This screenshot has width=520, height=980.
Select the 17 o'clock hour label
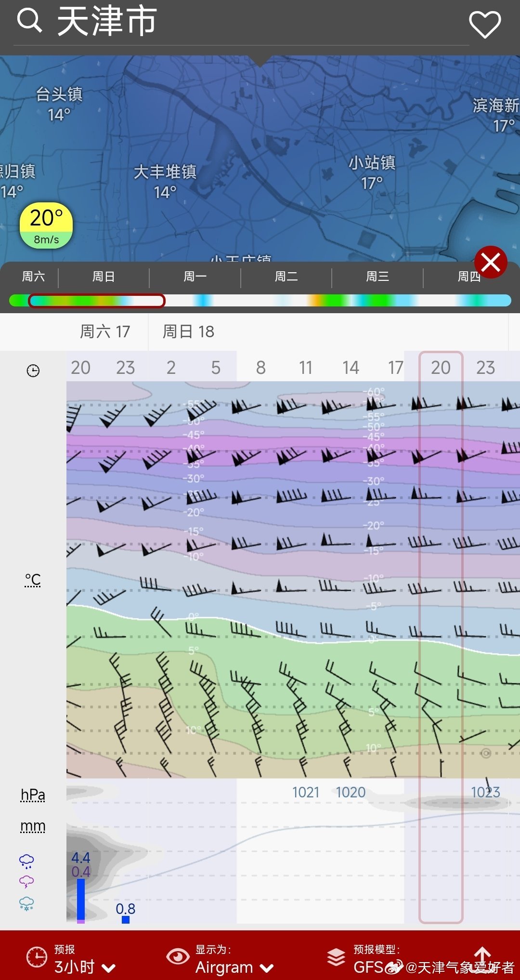pyautogui.click(x=396, y=368)
